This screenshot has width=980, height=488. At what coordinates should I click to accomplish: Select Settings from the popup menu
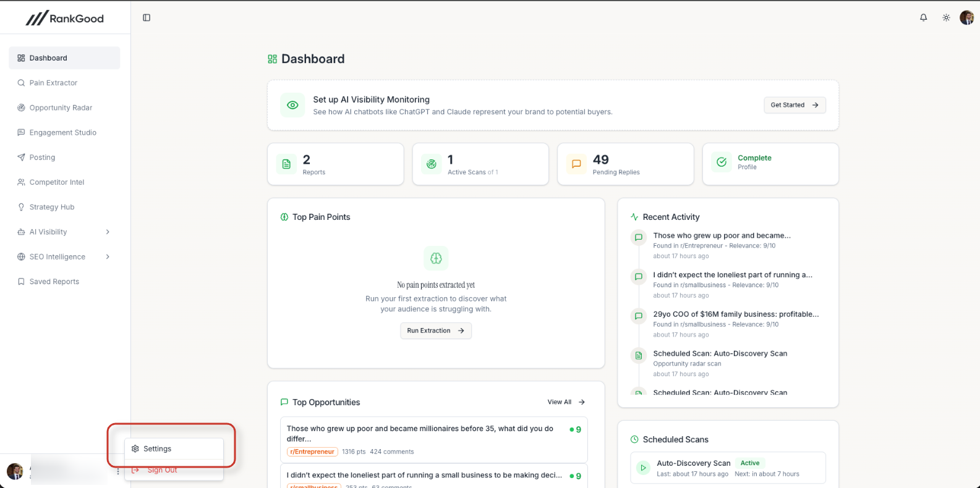158,449
